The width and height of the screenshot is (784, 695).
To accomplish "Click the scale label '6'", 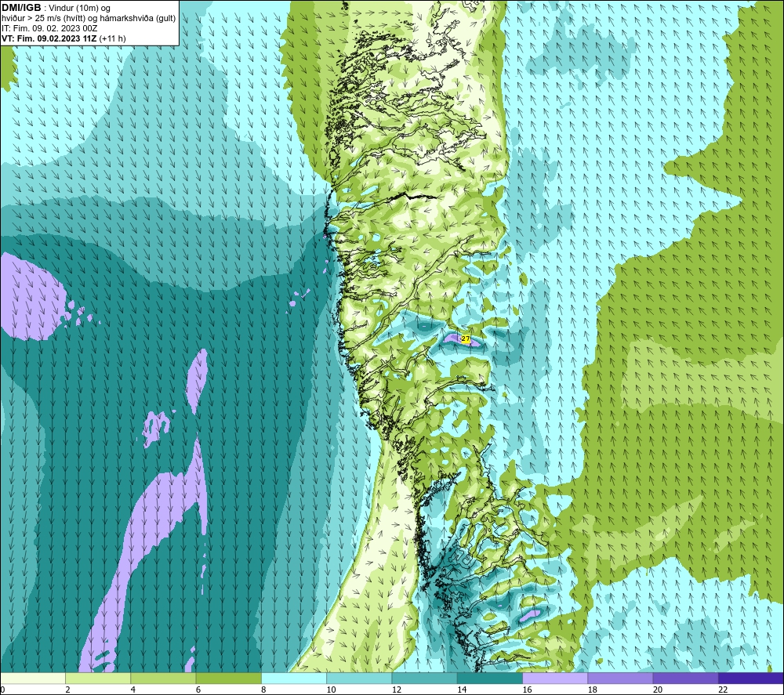I will click(x=198, y=690).
